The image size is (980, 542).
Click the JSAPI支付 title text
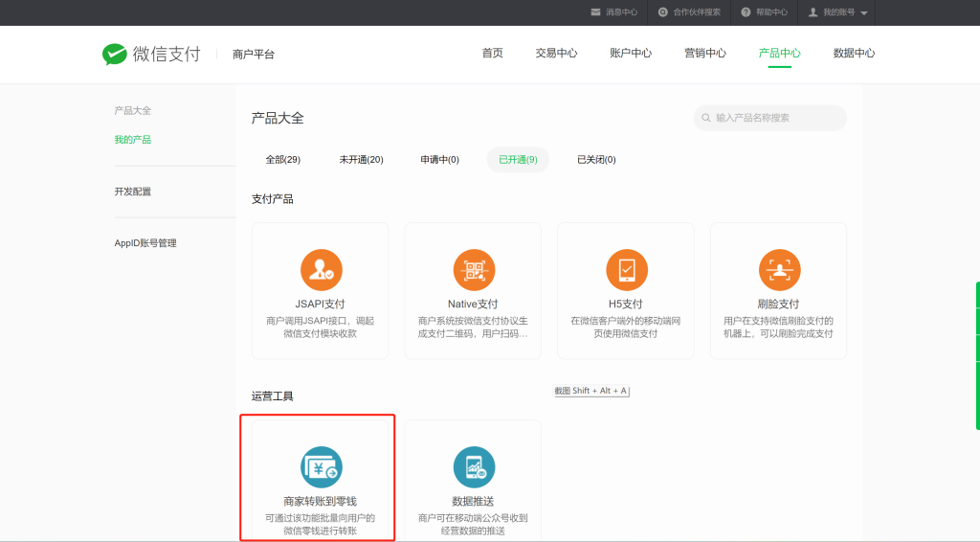click(320, 304)
